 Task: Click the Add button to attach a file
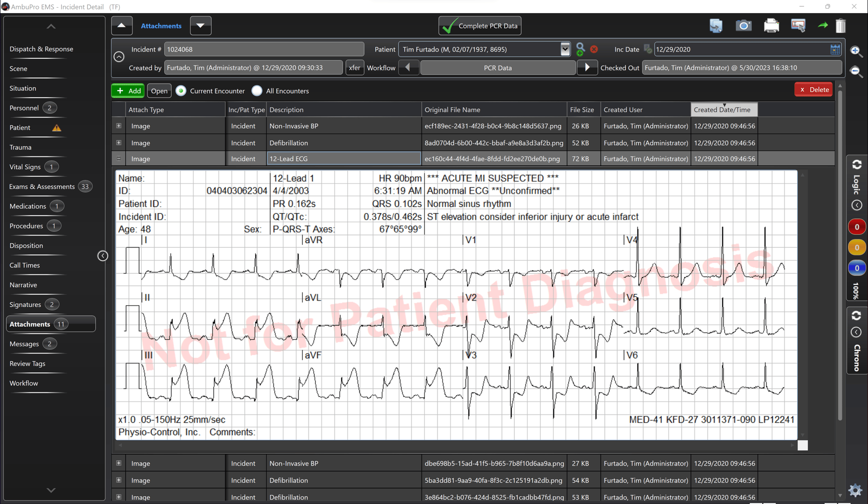127,90
